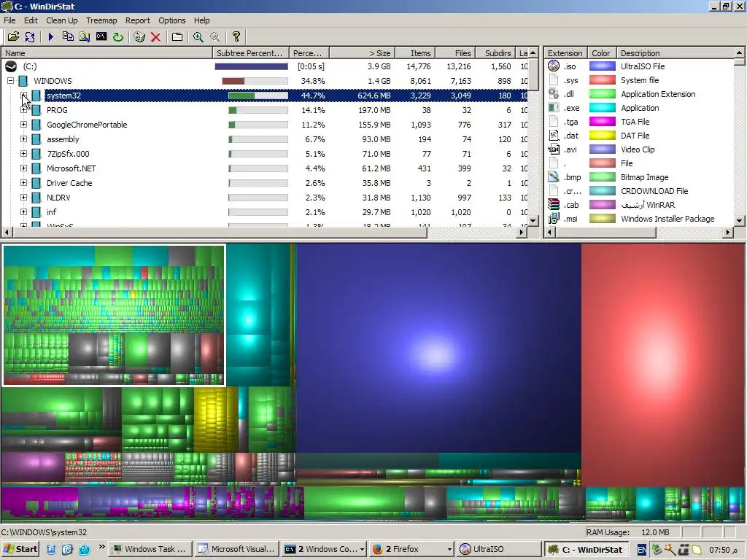The image size is (747, 560).
Task: Click the Start button
Action: [20, 549]
